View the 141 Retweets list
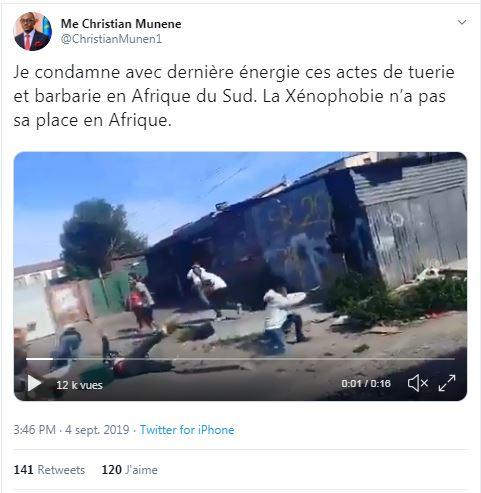Screen dimensions: 481x493 (49, 470)
